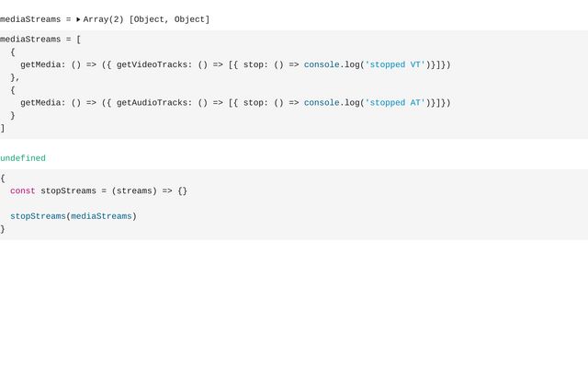This screenshot has height=368, width=588.
Task: Click the mediaStreams argument in the stopStreams call
Action: [101, 217]
